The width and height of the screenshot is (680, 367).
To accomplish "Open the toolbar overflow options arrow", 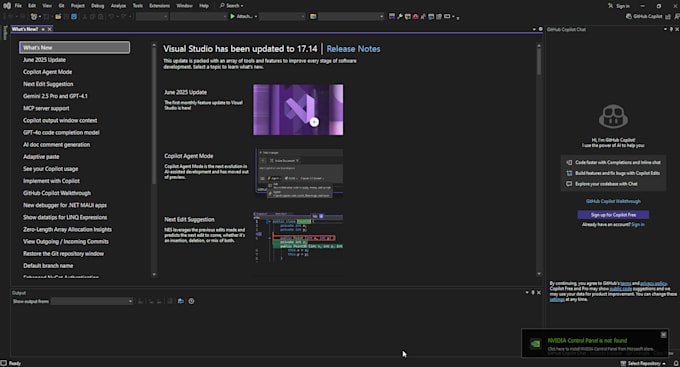I will click(458, 17).
